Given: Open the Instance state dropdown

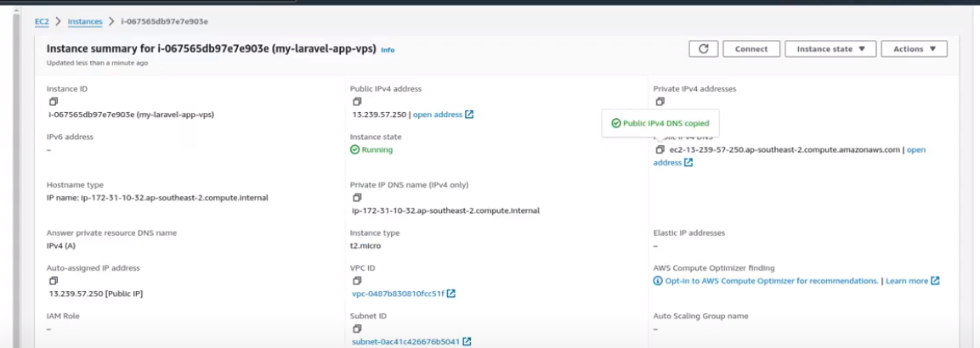Looking at the screenshot, I should (830, 49).
